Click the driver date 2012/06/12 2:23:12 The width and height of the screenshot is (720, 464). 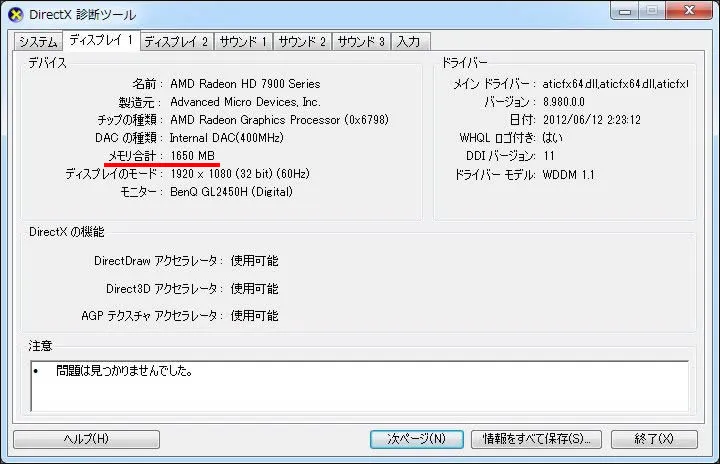coord(591,120)
